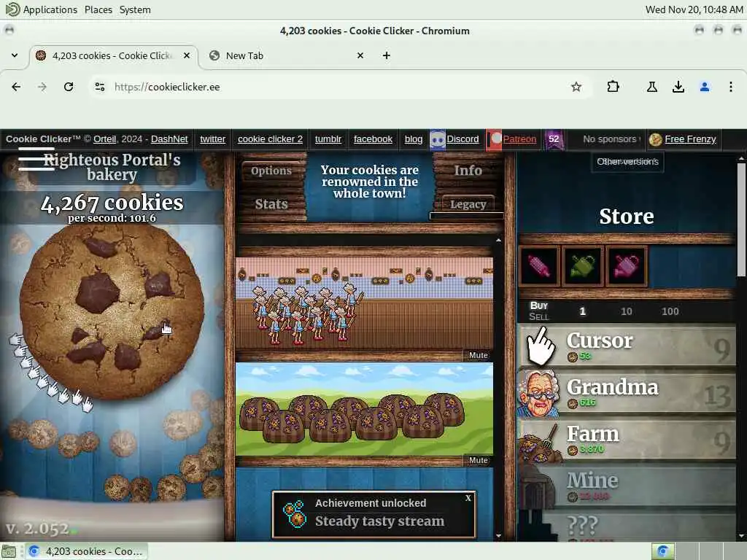Set purchase quantity to 10

click(x=627, y=311)
